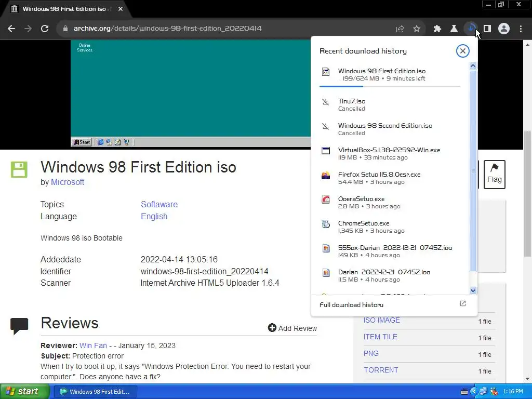This screenshot has height=399, width=532.
Task: Close the Recent download history popup
Action: [x=462, y=51]
